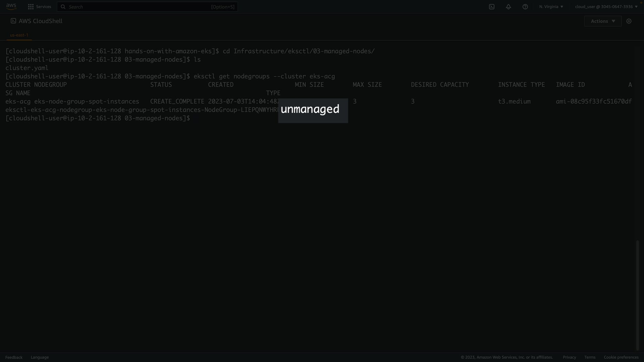Open the notifications bell

pos(508,7)
